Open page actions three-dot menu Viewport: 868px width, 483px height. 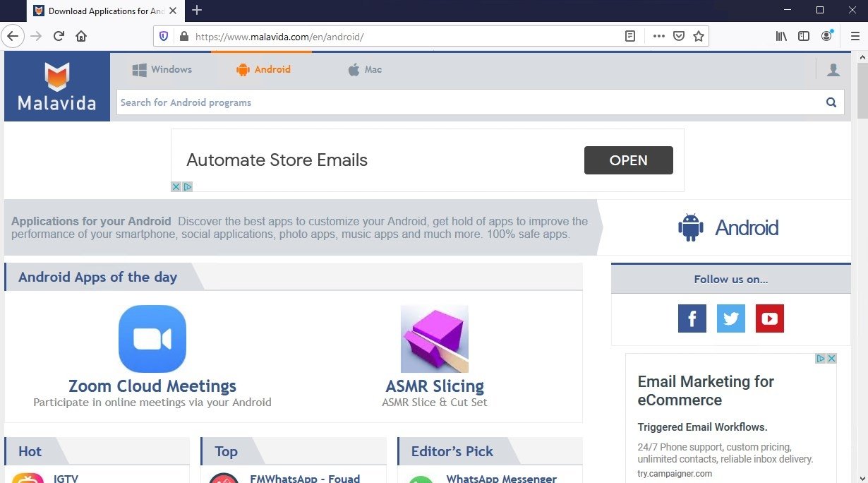tap(658, 36)
